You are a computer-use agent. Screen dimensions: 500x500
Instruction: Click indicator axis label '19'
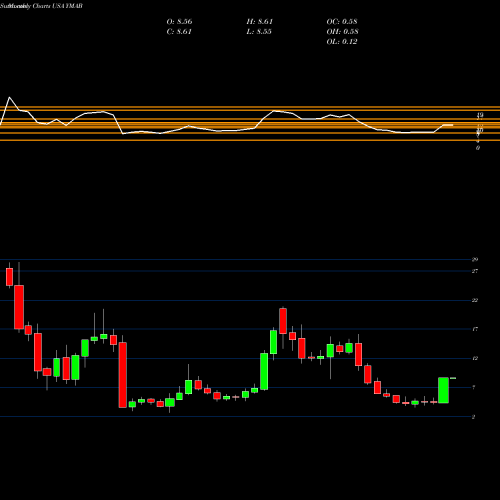480,115
